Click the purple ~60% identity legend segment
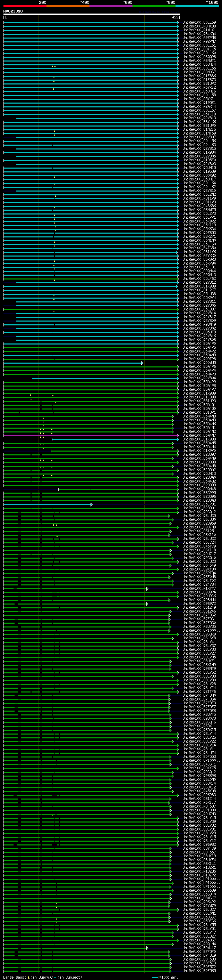Image resolution: width=222 pixels, height=980 pixels. 111,6
